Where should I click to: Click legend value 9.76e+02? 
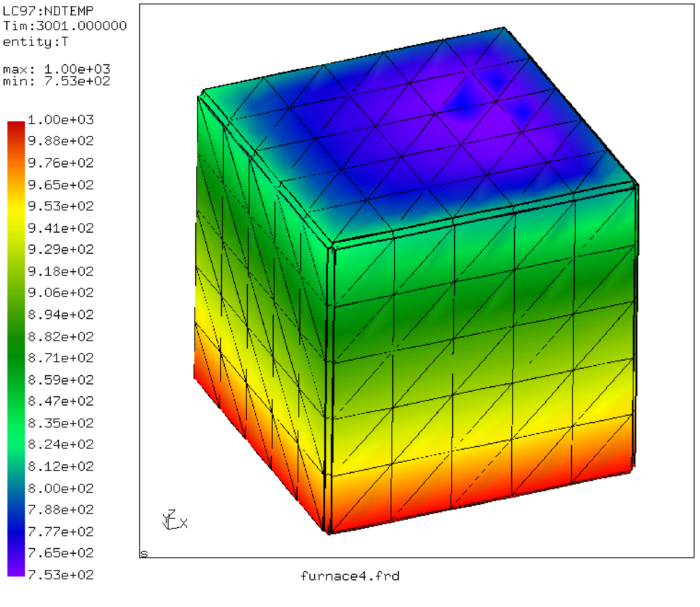tap(61, 162)
